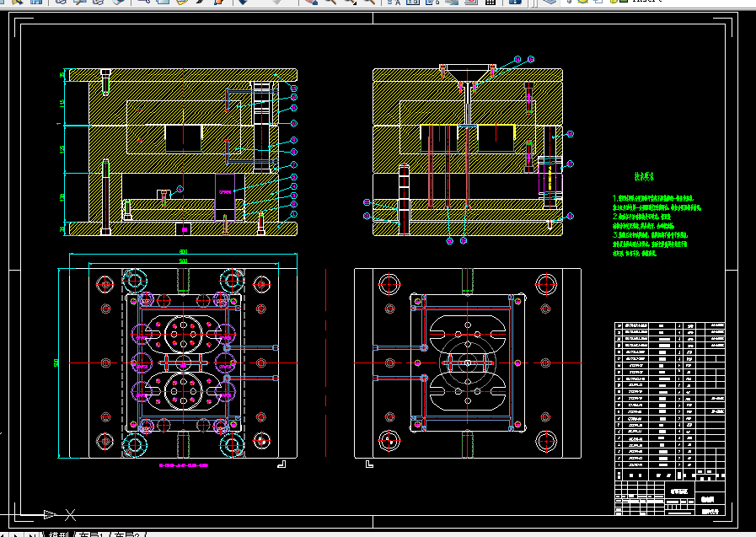Click the UCS arrow icon at bottom-left

click(49, 514)
